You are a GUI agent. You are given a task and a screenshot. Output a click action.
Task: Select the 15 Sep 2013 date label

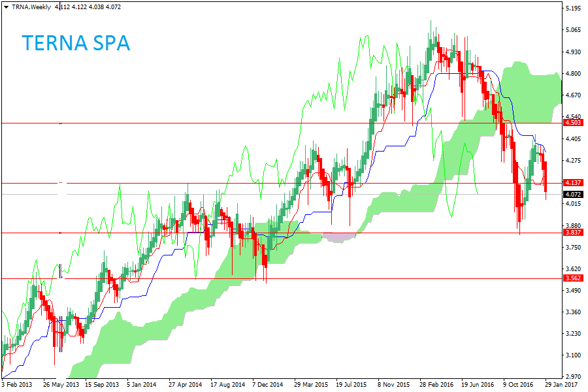point(102,385)
